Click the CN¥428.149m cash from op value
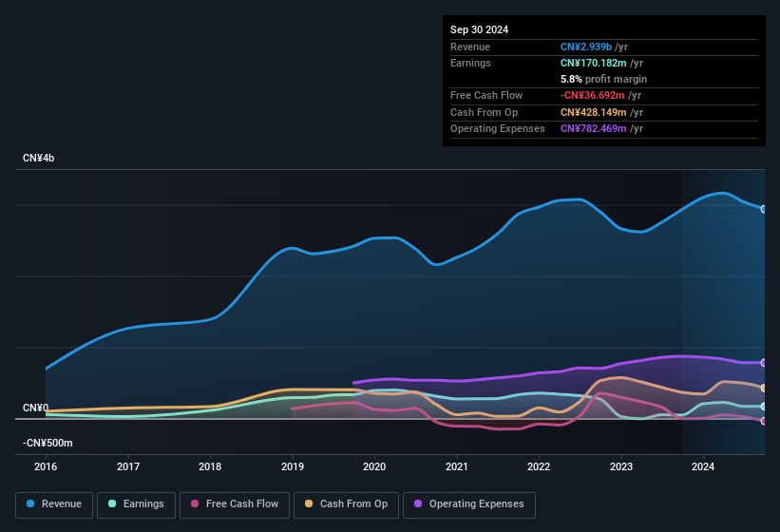The image size is (780, 532). 594,112
